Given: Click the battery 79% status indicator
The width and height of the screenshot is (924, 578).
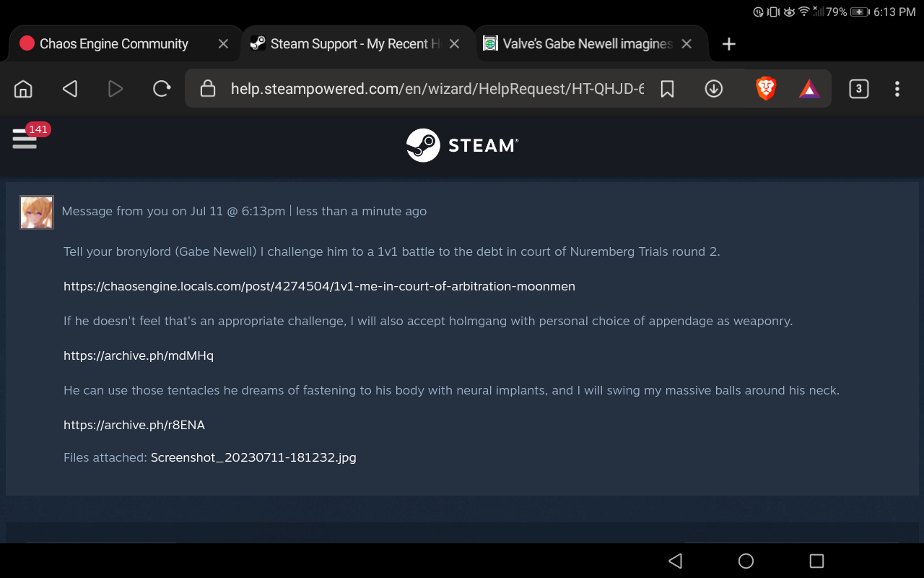Looking at the screenshot, I should click(x=847, y=12).
